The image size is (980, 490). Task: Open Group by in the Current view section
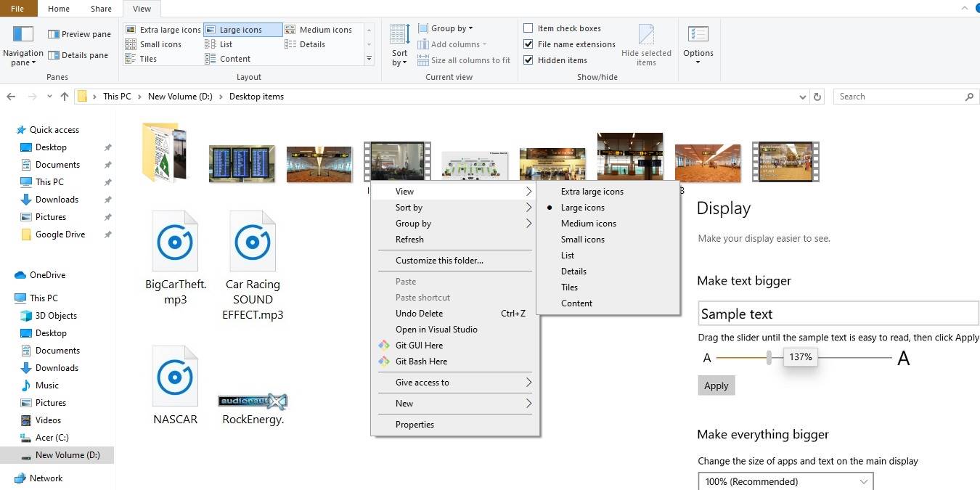pos(446,28)
